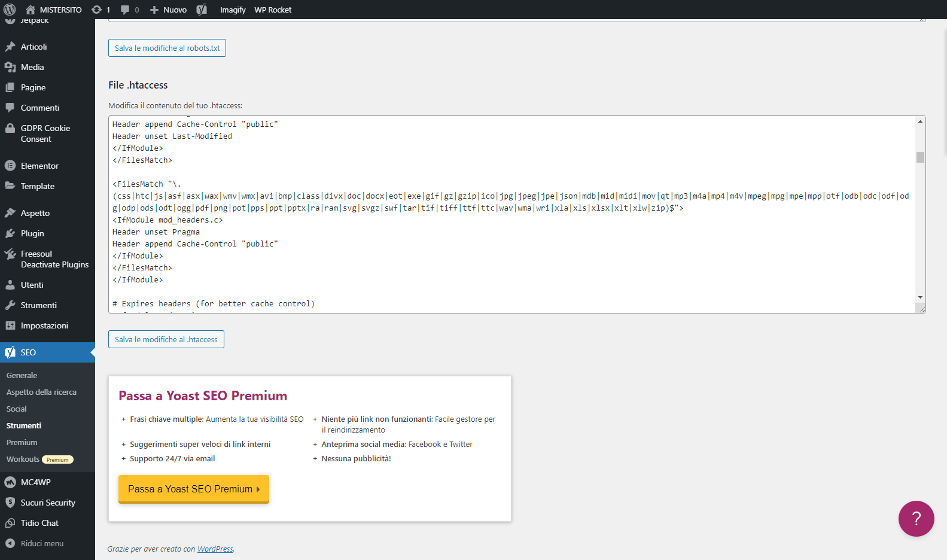Collapse the sidebar with Riduci menu arrow

click(10, 543)
